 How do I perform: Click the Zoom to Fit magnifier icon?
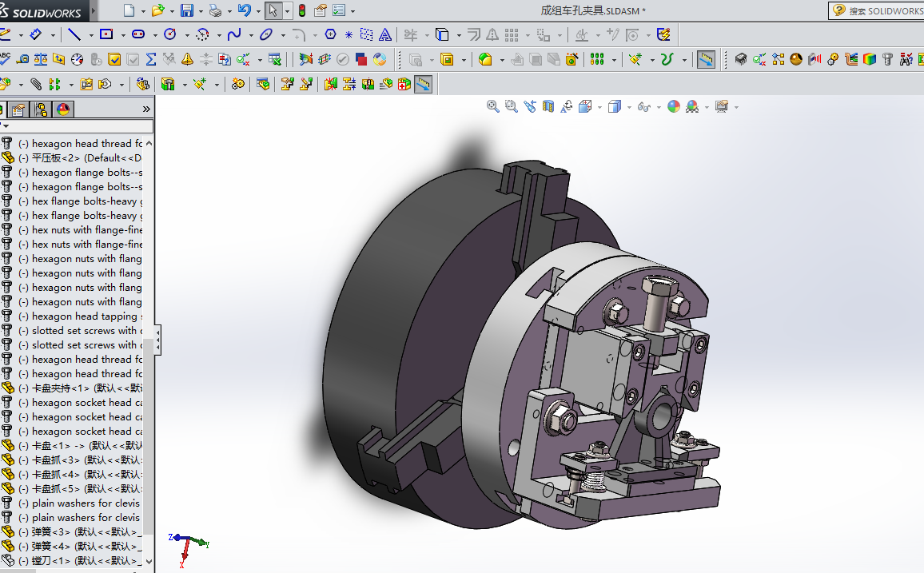pos(493,106)
